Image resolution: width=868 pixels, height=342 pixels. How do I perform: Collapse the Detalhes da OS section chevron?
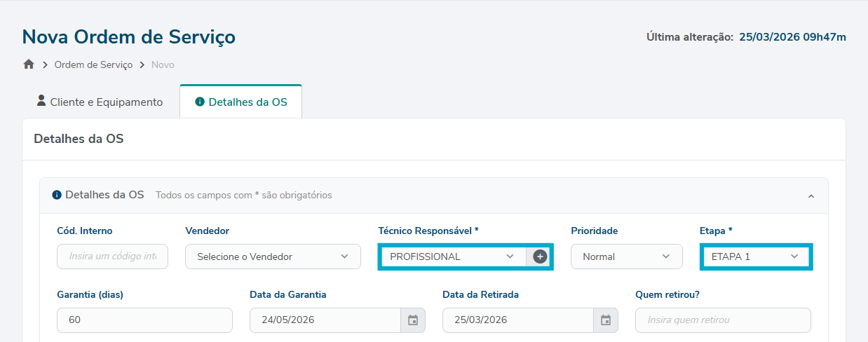(811, 196)
